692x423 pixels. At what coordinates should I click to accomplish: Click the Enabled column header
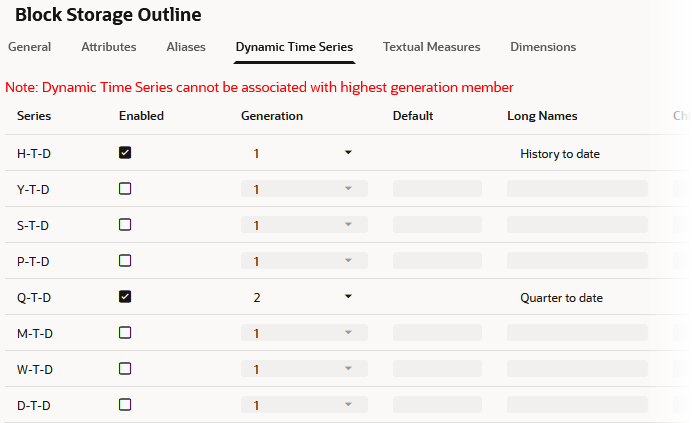coord(141,116)
